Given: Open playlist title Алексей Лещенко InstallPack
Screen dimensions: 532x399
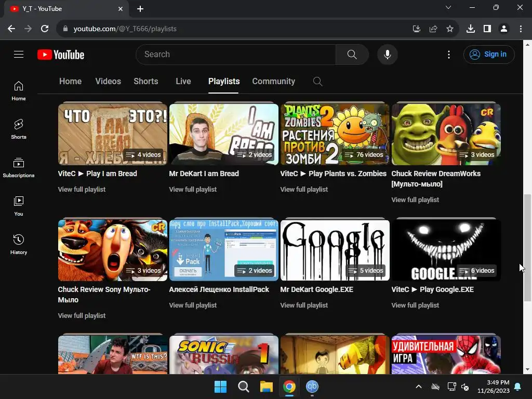Looking at the screenshot, I should pos(219,289).
